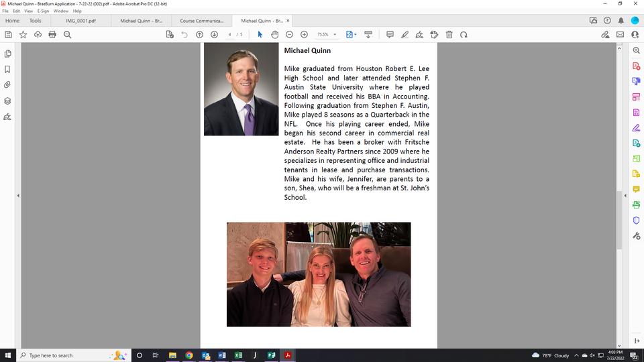Open the Sign document tool
This screenshot has height=362, width=644.
pos(419,35)
